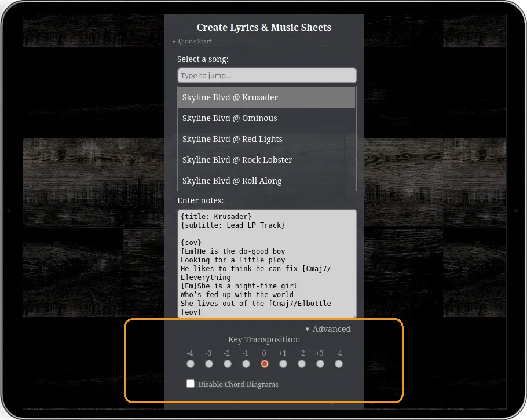Select song Skyline Blvd @ Krusader
The height and width of the screenshot is (420, 527).
tap(266, 97)
